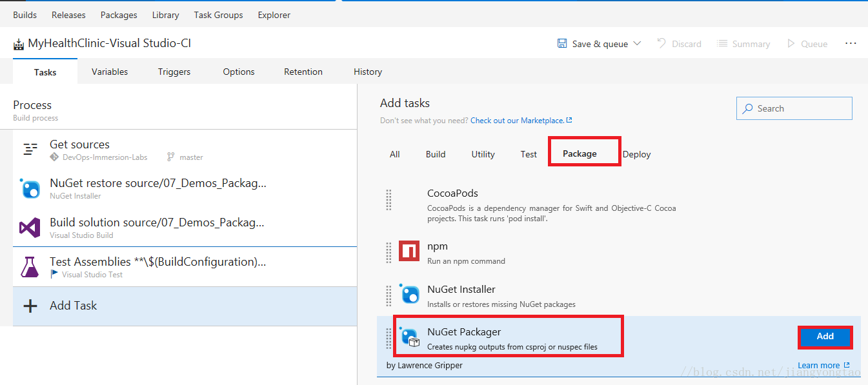The image size is (868, 385).
Task: Click the NuGet restore task icon
Action: point(30,188)
